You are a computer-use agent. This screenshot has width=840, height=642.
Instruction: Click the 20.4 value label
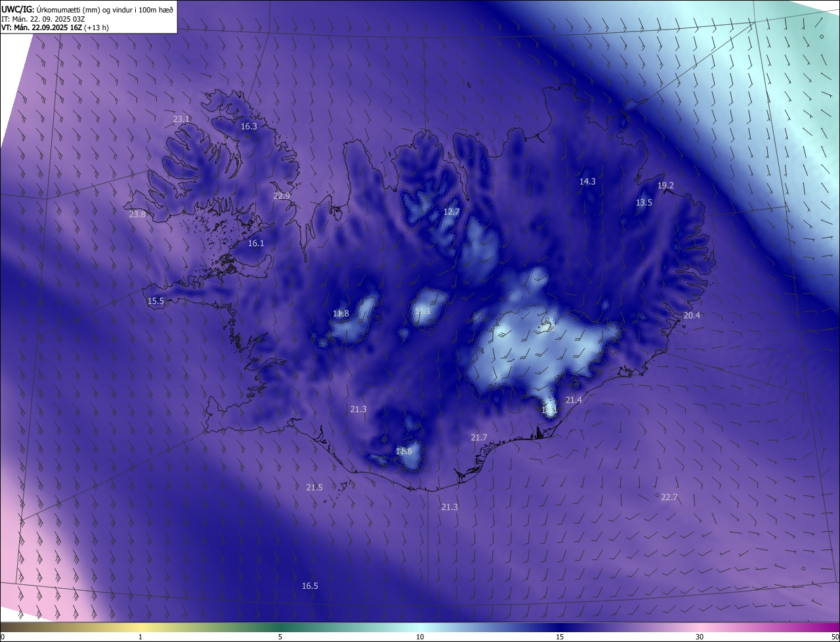coord(692,316)
